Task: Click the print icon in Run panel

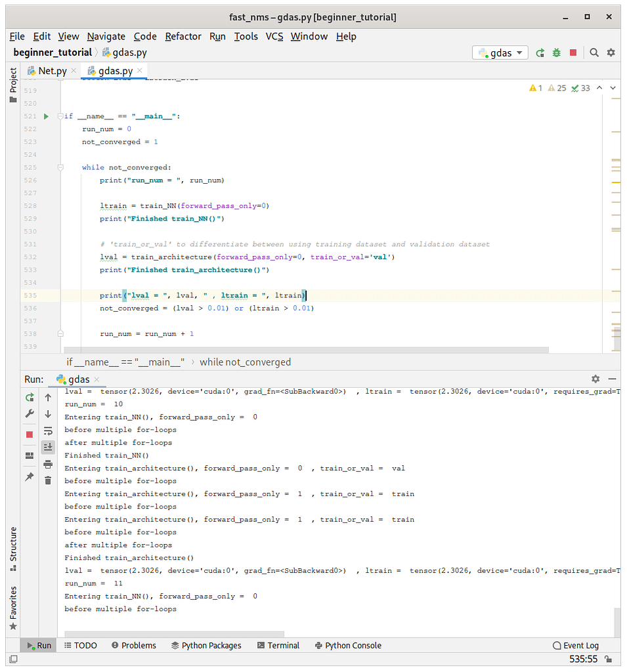Action: 48,465
